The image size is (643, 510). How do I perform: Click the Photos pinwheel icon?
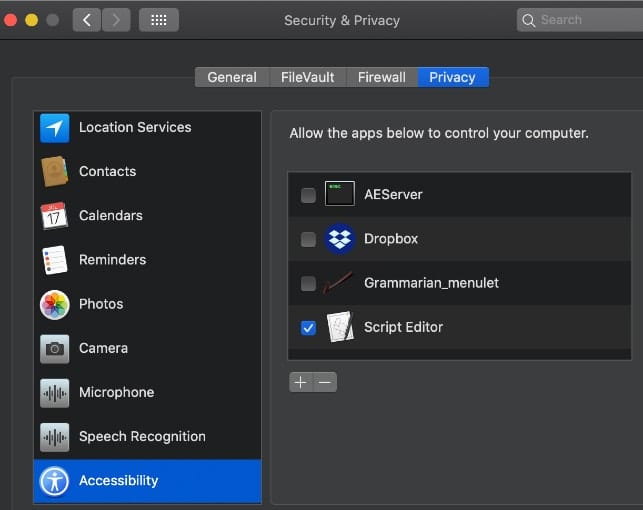pos(54,304)
